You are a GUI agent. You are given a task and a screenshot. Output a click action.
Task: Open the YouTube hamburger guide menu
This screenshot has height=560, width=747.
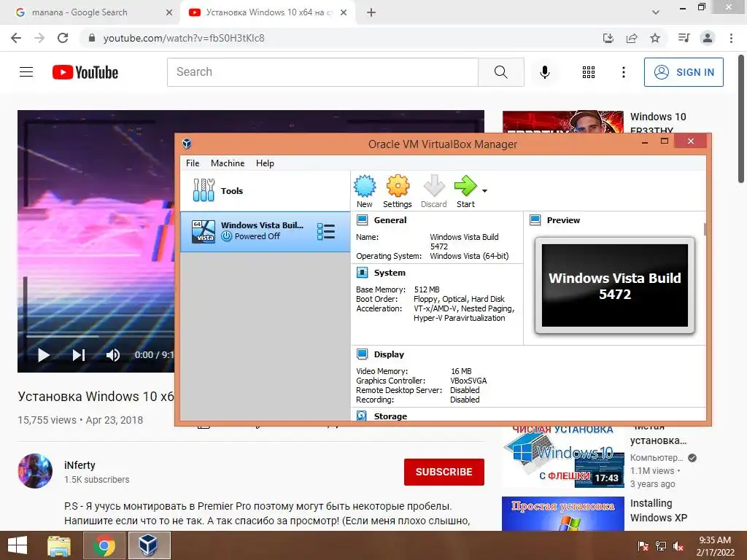click(26, 72)
